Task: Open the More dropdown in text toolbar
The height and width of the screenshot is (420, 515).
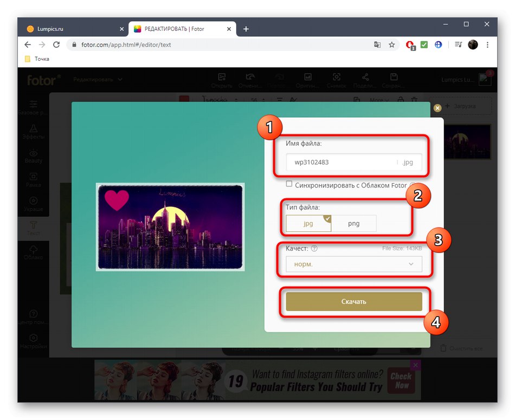Action: click(379, 100)
